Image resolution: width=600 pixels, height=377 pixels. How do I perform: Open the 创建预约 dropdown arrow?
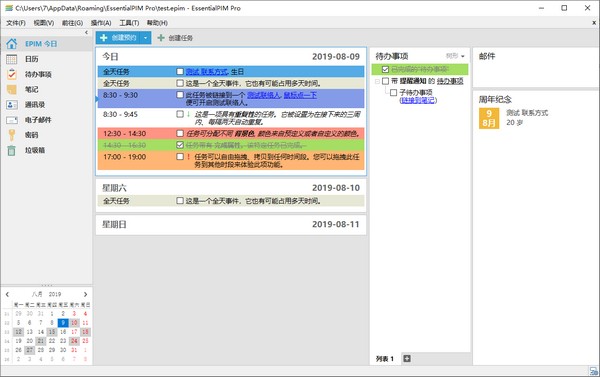pyautogui.click(x=145, y=38)
